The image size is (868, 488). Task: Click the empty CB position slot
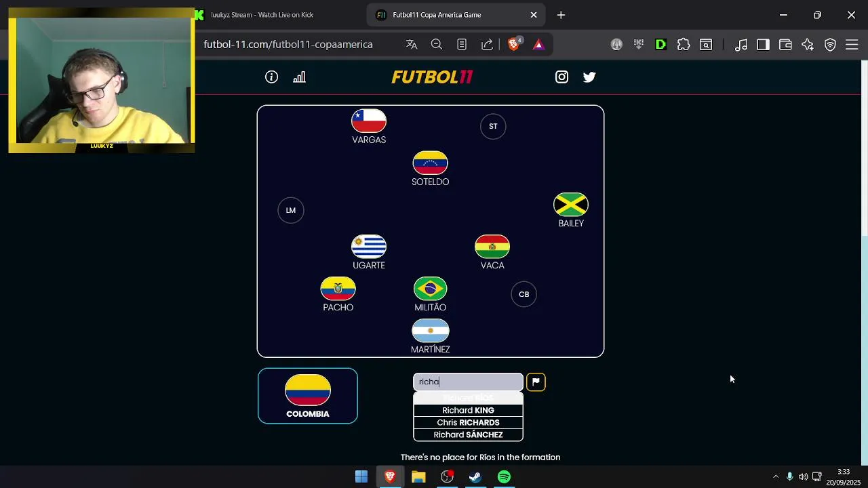pos(524,294)
